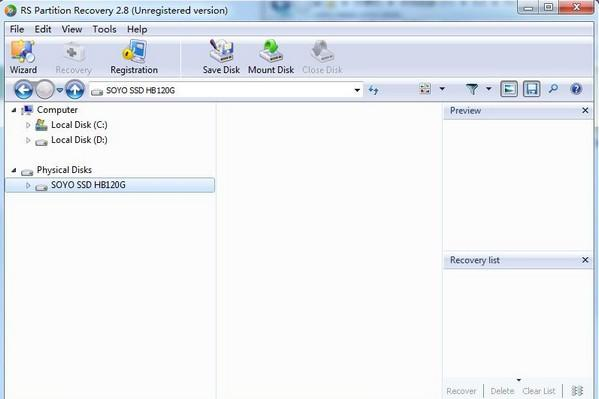Collapse the Physical Disks node
Viewport: 599px width, 399px height.
pos(14,170)
